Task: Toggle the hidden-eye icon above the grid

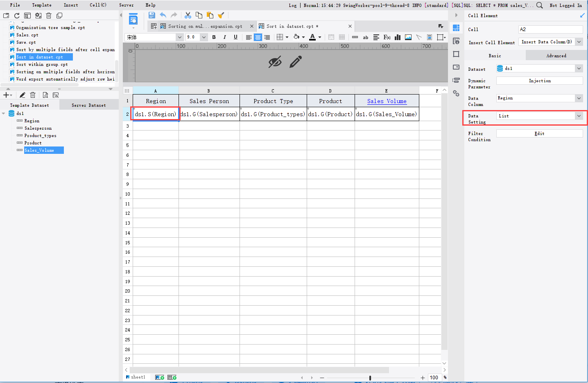Action: pos(275,62)
